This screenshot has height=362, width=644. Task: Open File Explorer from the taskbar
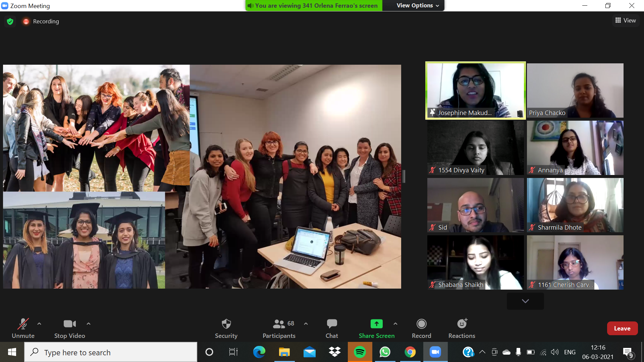[x=284, y=352]
